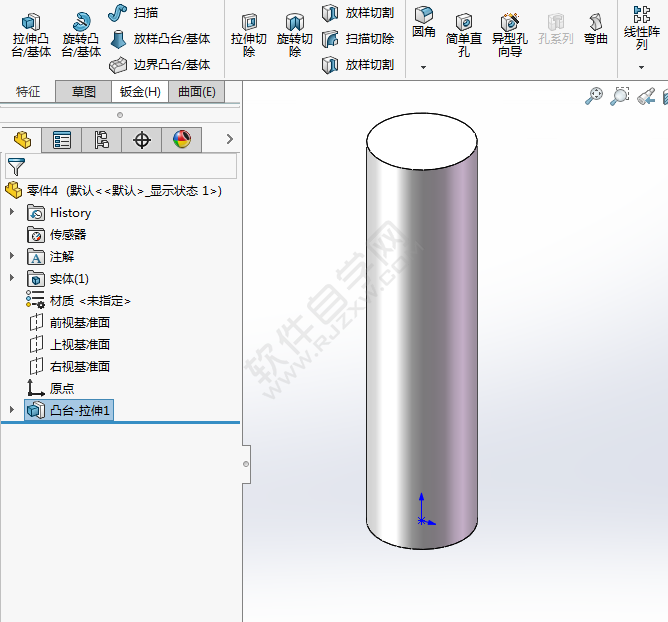Click the 拉伸凸台/基体 extrude boss tool
Screen dimensions: 668x622
31,36
